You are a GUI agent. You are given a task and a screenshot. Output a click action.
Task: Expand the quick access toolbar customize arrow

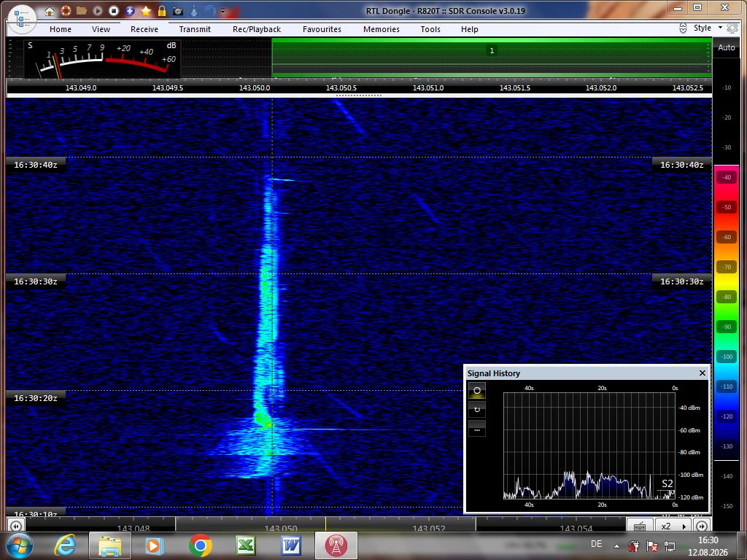222,11
